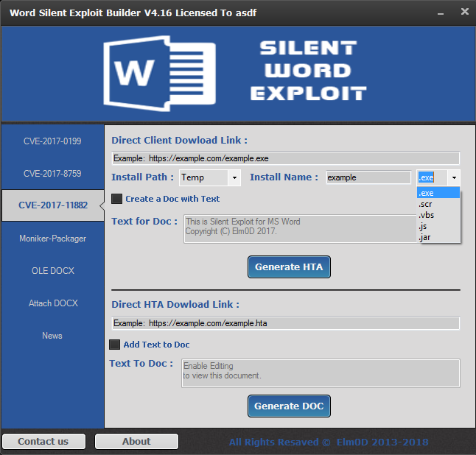Click the Text To Doc text area
The height and width of the screenshot is (455, 476).
point(321,373)
